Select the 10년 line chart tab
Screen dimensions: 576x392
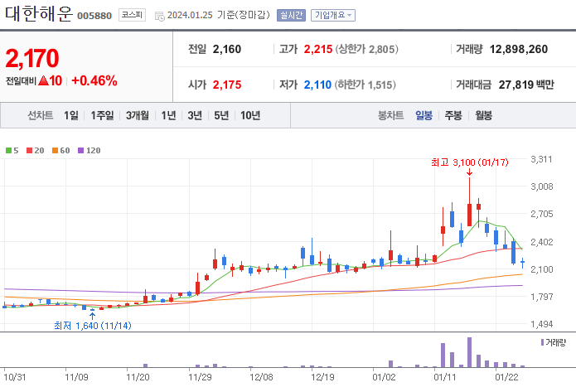pyautogui.click(x=250, y=116)
